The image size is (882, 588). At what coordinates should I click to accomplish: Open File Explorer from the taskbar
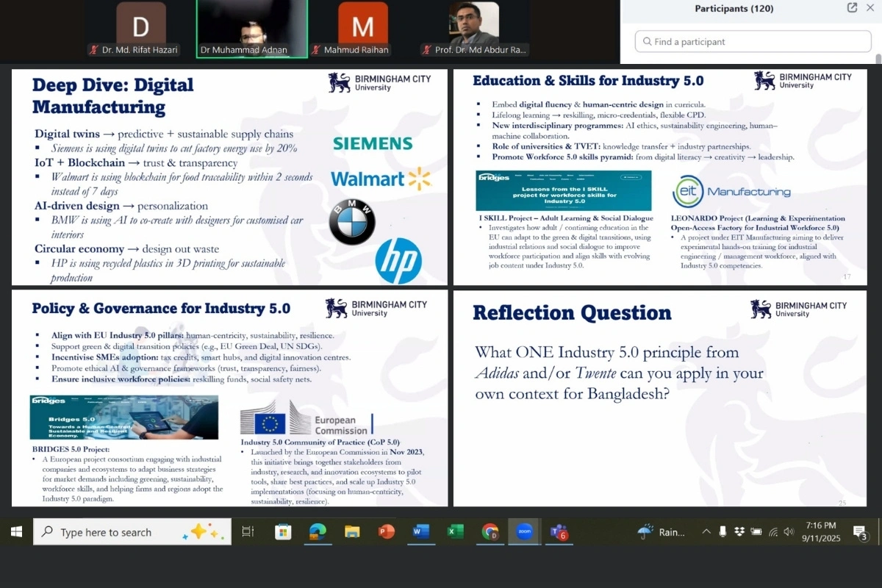coord(352,531)
